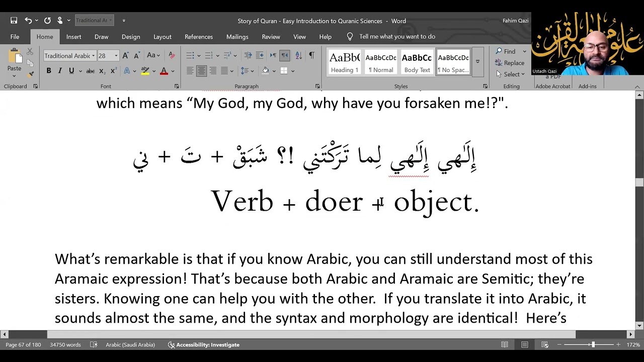Click the vertical scrollbar thumb
The height and width of the screenshot is (362, 644).
639,182
